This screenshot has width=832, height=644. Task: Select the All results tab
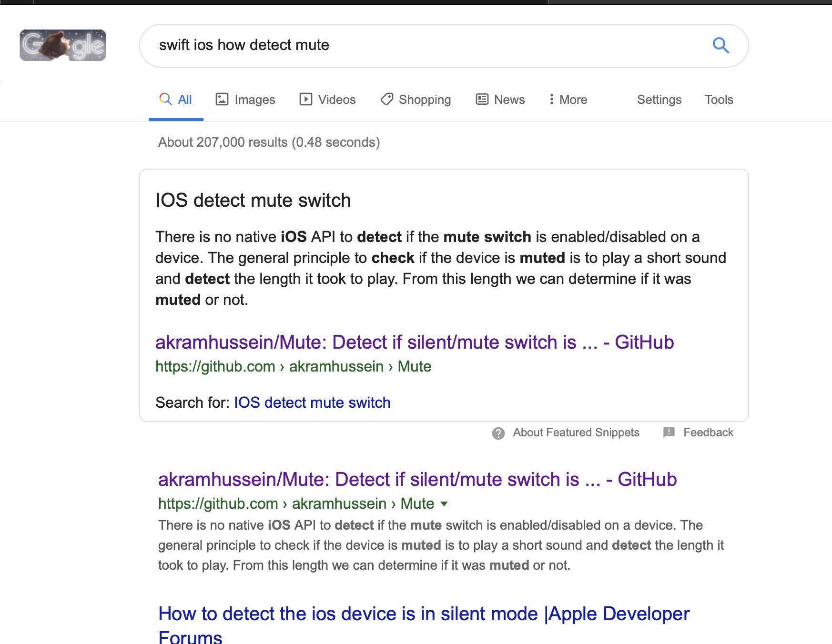coord(176,100)
